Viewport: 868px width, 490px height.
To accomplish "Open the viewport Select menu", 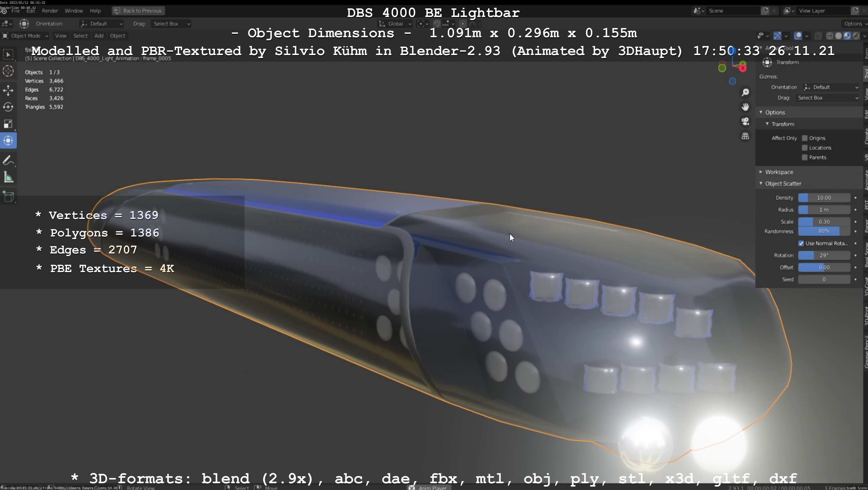I will click(x=80, y=36).
